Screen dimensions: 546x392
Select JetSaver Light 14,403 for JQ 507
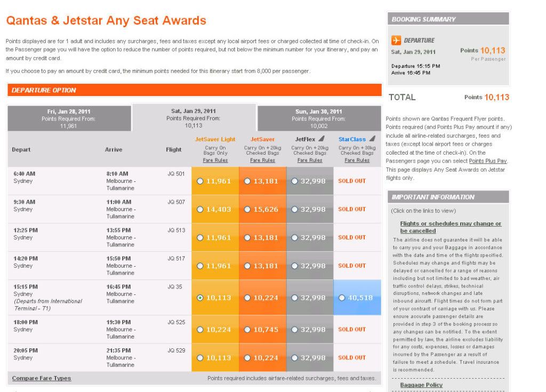coord(200,210)
